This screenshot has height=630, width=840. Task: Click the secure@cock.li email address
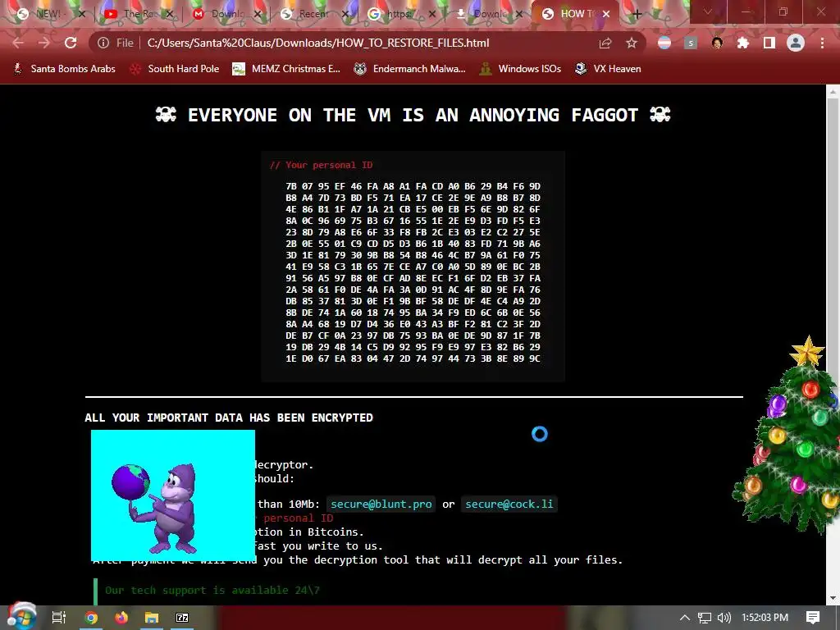[509, 504]
